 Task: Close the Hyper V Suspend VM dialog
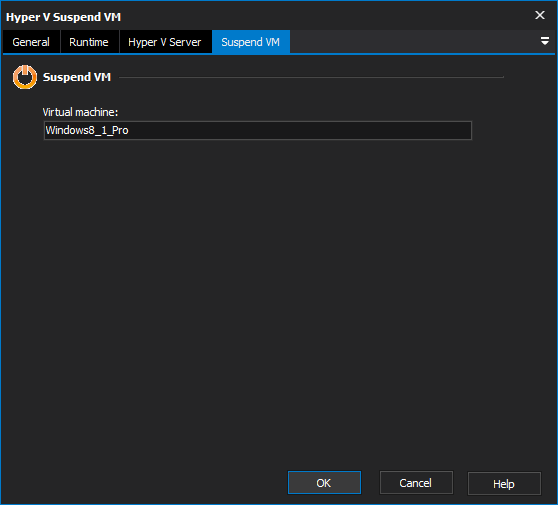coord(540,15)
